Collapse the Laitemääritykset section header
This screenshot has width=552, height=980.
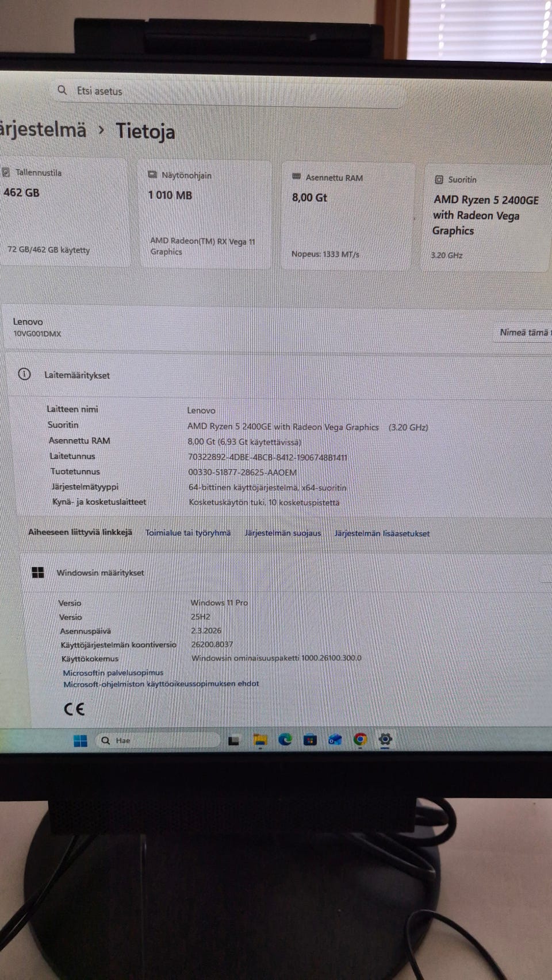coord(279,375)
